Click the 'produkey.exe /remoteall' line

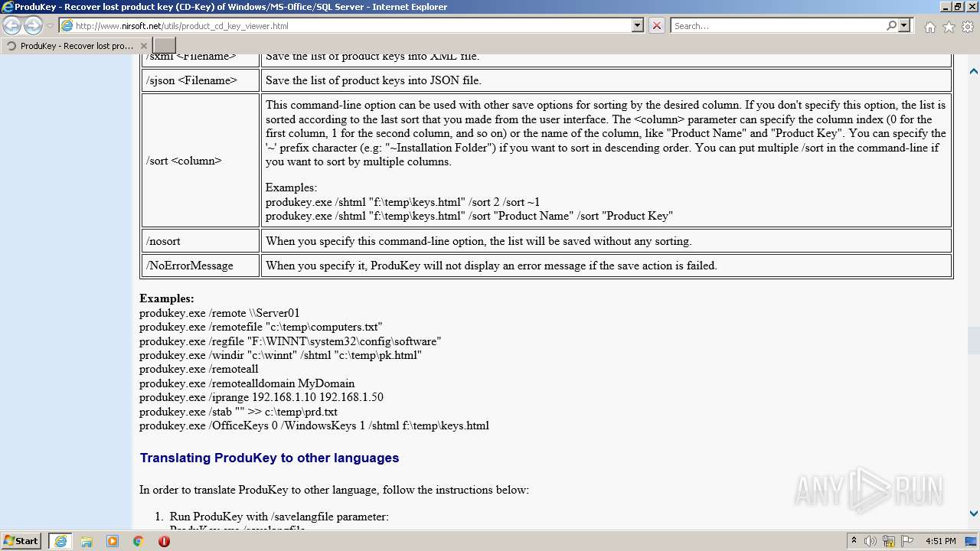click(199, 369)
